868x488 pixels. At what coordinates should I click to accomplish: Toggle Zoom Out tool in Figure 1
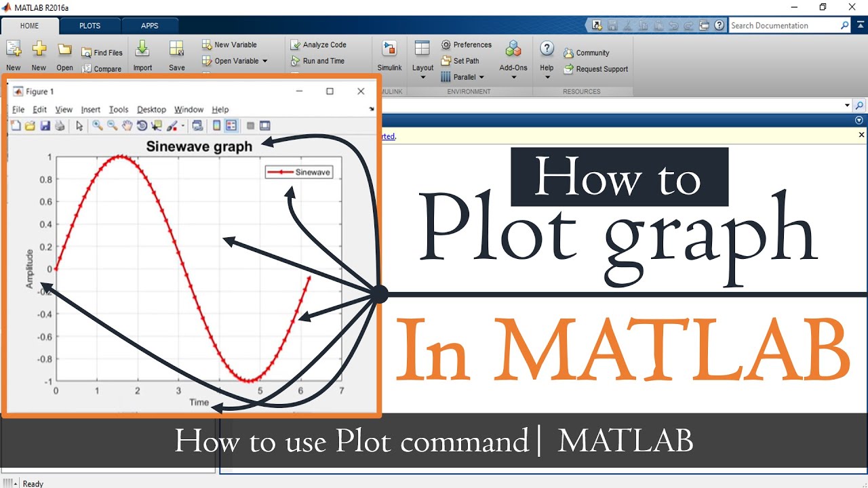coord(112,125)
